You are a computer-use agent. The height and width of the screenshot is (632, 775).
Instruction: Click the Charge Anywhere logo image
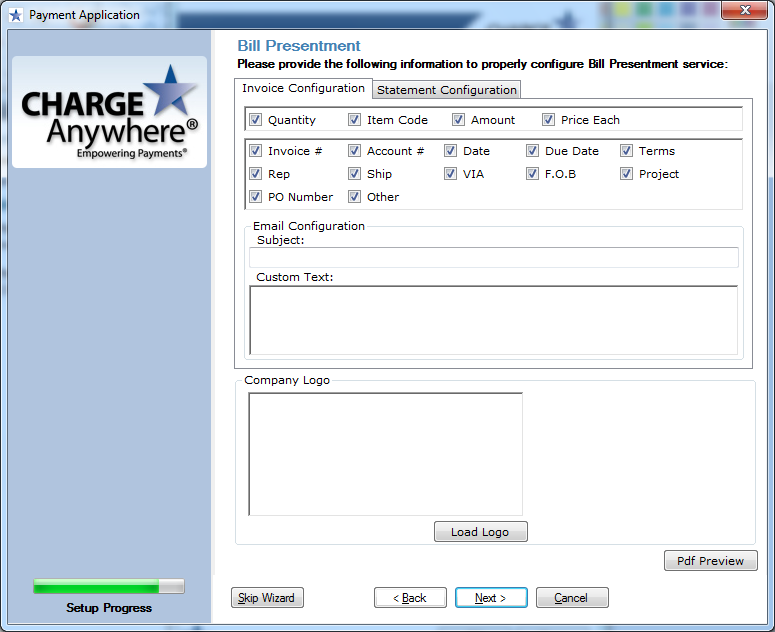109,112
